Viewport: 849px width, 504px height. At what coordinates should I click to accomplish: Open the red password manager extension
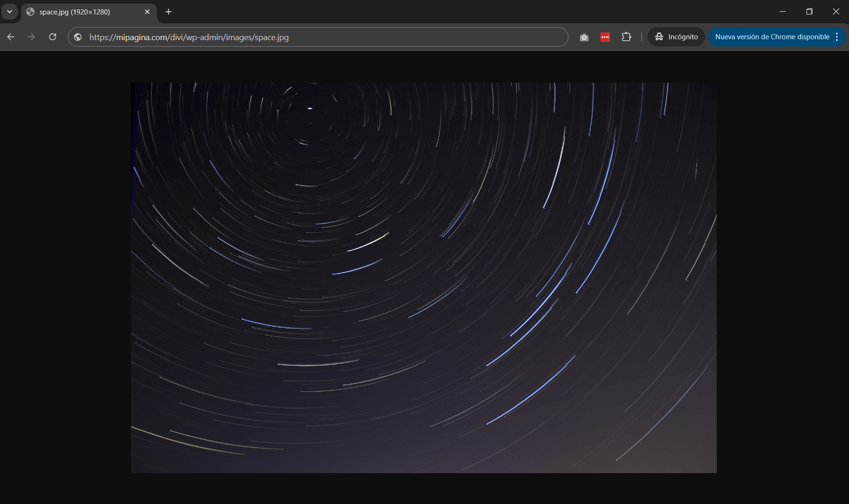click(x=605, y=37)
